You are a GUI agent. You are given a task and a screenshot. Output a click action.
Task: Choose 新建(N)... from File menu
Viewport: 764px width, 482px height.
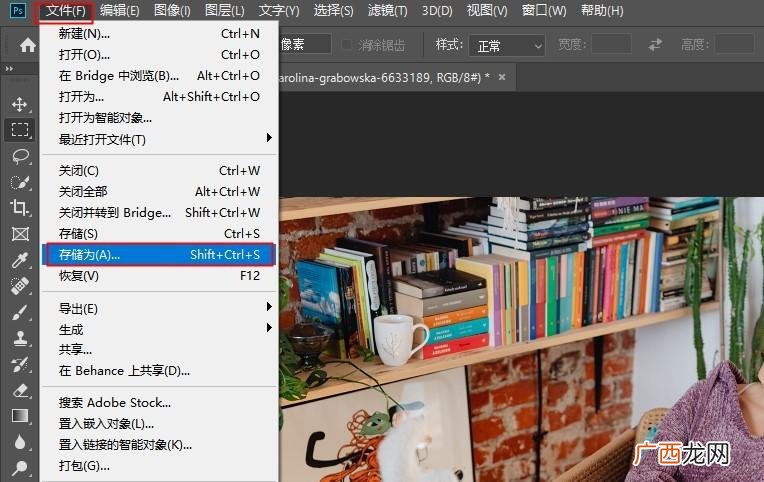159,34
